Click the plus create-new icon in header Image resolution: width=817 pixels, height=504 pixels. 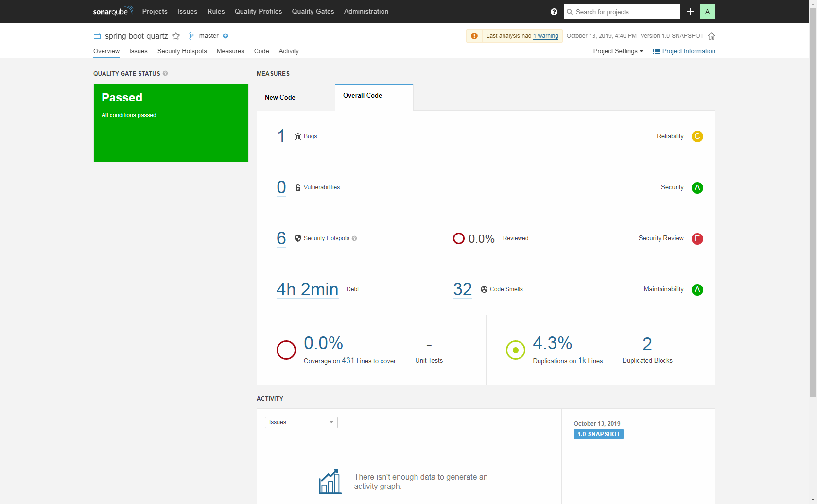click(690, 12)
